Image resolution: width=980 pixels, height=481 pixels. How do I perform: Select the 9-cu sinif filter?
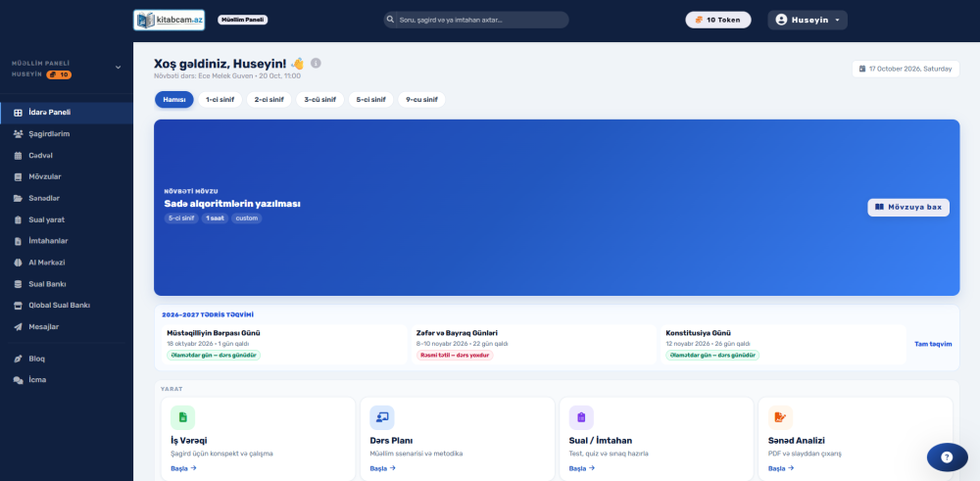pos(421,99)
